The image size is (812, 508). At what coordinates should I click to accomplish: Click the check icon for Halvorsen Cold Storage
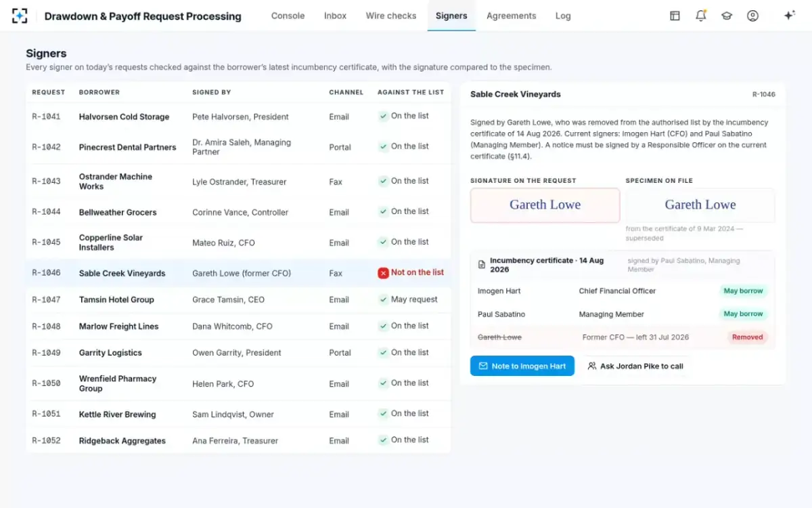click(383, 117)
